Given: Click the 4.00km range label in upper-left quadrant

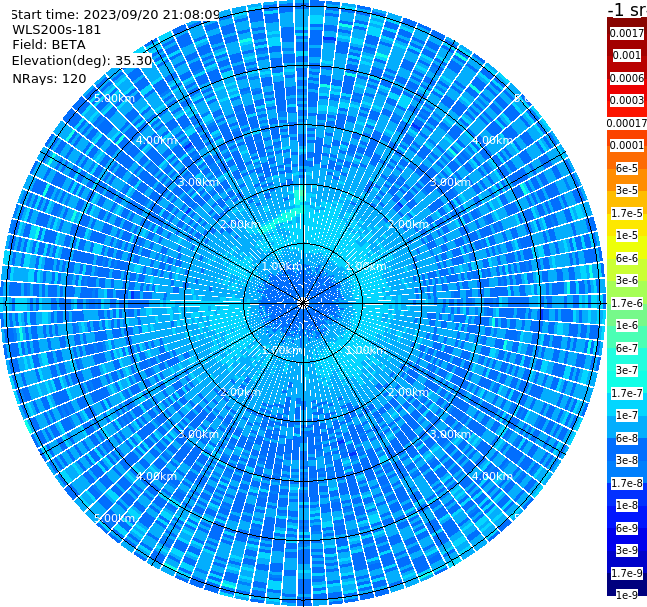Looking at the screenshot, I should coord(156,140).
